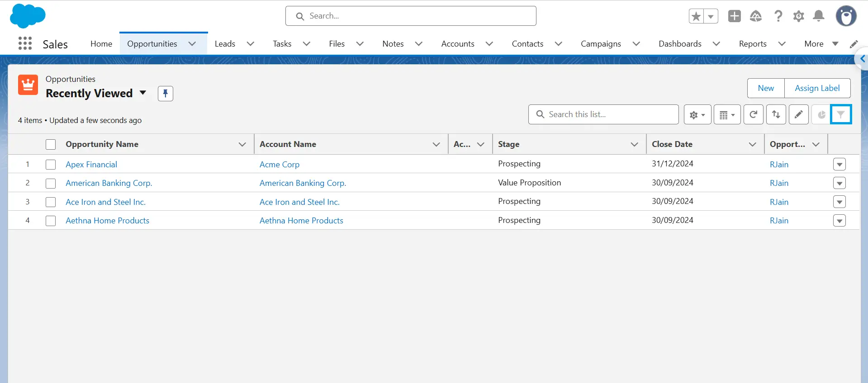Open the Stage column menu

tap(634, 144)
